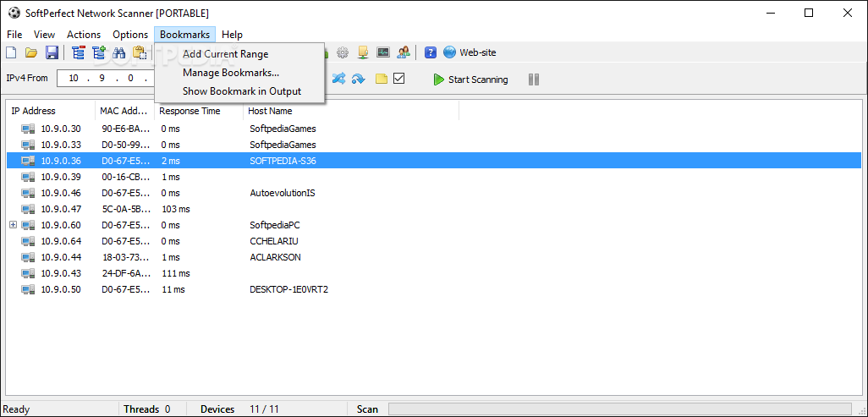Viewport: 868px width, 417px height.
Task: Sort by IP Address column header
Action: pos(51,111)
